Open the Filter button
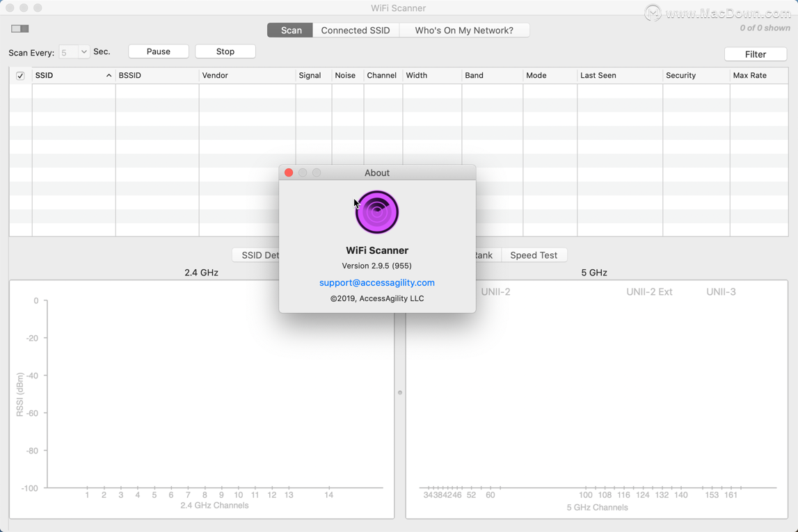798x532 pixels. tap(756, 54)
